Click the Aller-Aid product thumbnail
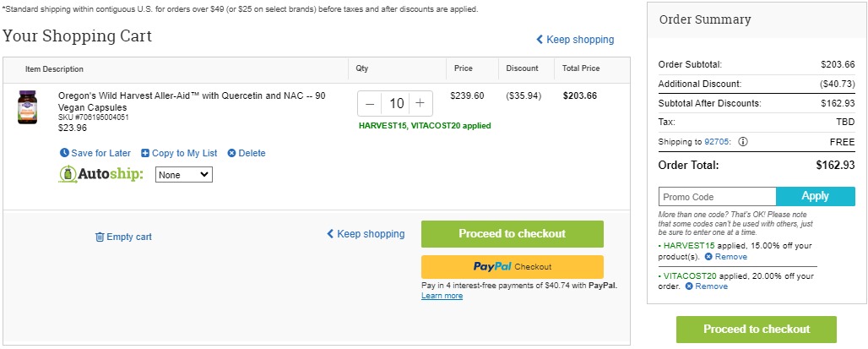 tap(27, 107)
